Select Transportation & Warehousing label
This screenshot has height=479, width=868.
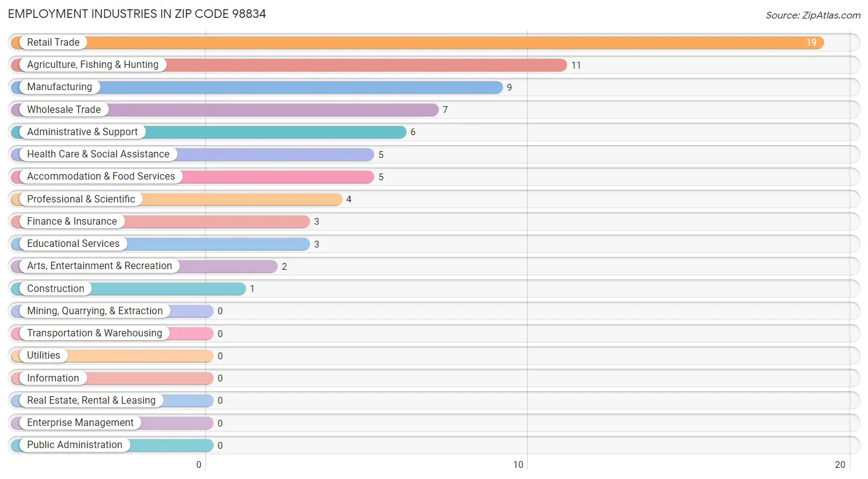click(x=94, y=333)
